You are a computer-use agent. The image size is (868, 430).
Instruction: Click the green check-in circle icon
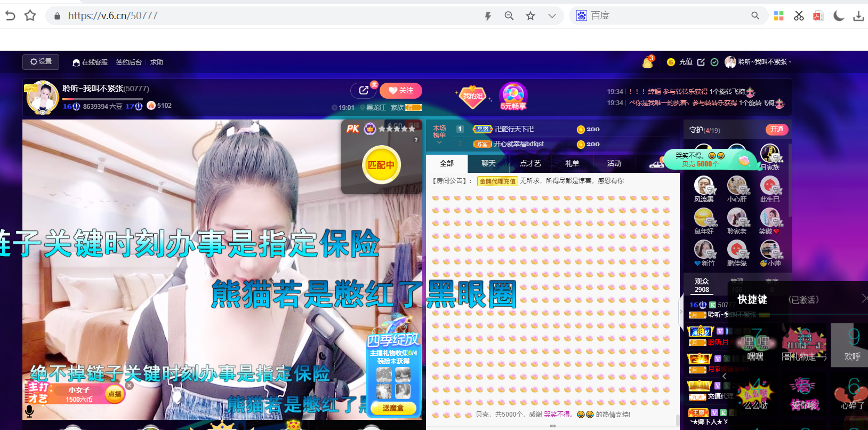coord(714,62)
